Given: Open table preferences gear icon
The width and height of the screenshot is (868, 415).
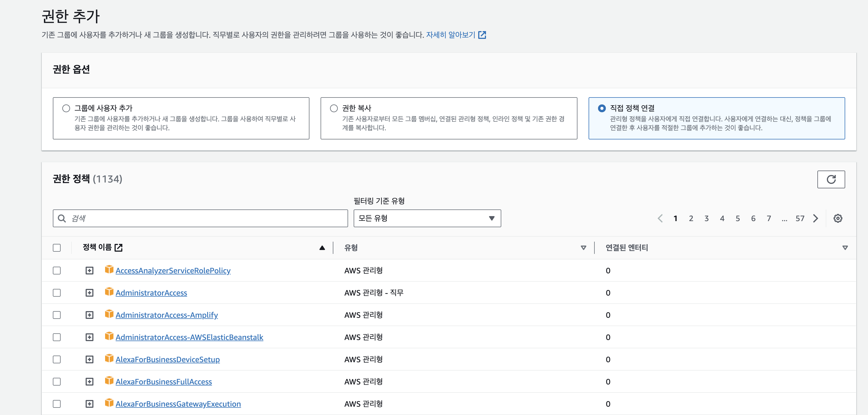Looking at the screenshot, I should pyautogui.click(x=838, y=218).
